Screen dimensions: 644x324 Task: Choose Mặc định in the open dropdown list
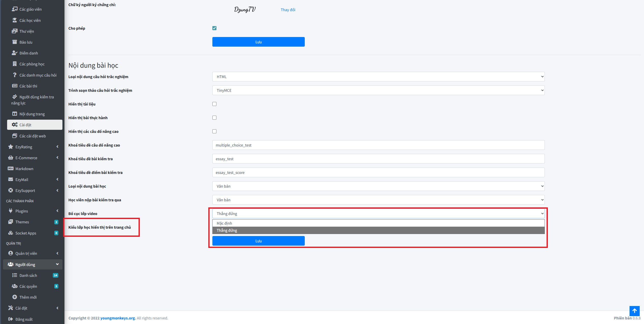click(x=224, y=223)
